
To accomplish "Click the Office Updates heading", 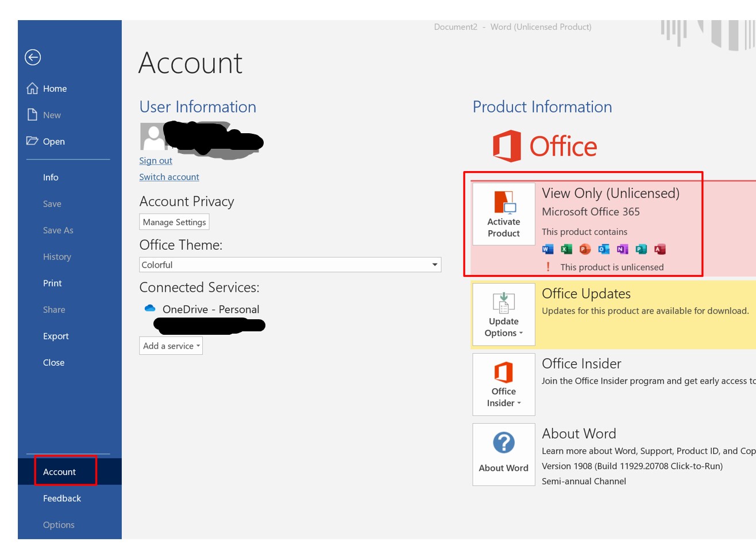I will coord(586,293).
